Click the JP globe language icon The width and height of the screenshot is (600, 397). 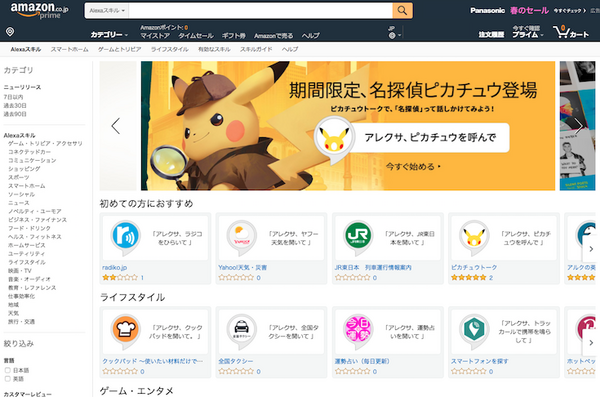[x=392, y=35]
